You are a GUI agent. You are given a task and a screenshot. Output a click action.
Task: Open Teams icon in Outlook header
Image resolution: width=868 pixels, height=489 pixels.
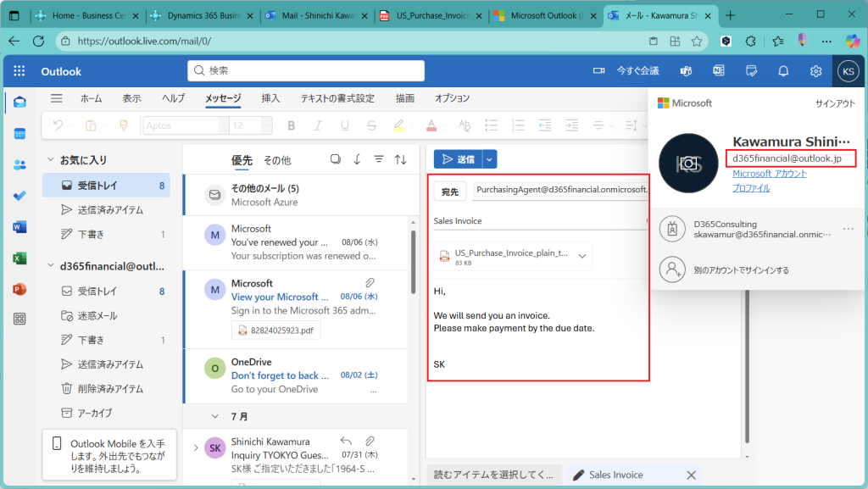(x=686, y=71)
